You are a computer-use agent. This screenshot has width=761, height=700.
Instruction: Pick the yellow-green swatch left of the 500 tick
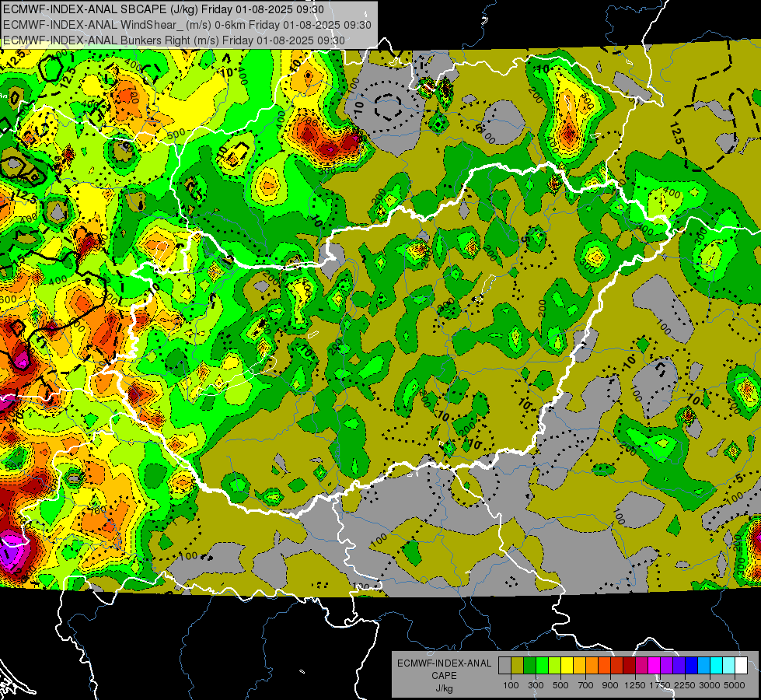pyautogui.click(x=555, y=666)
